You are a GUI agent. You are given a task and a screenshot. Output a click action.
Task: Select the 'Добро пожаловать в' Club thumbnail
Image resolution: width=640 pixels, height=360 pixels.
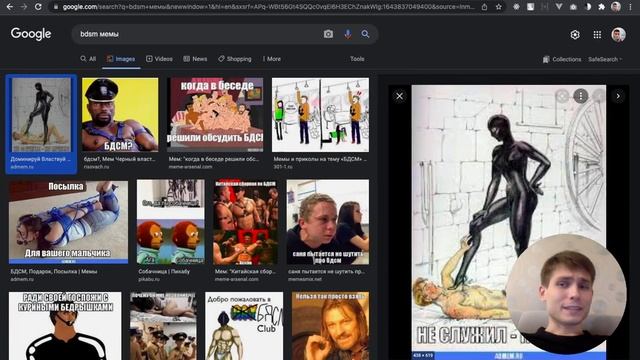244,326
